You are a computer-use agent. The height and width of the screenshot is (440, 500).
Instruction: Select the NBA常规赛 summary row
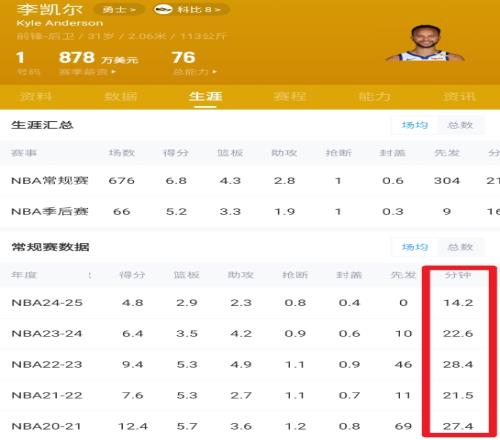250,181
